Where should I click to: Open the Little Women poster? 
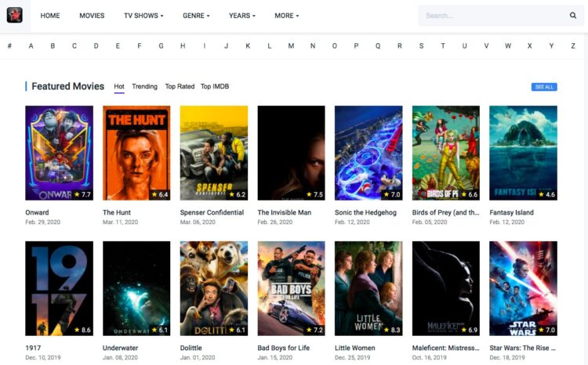tap(368, 288)
